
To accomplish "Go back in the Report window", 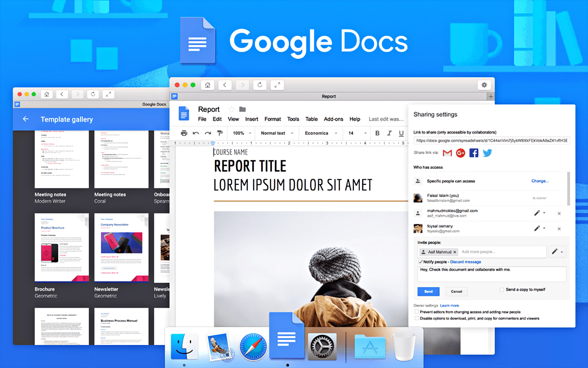I will point(225,85).
